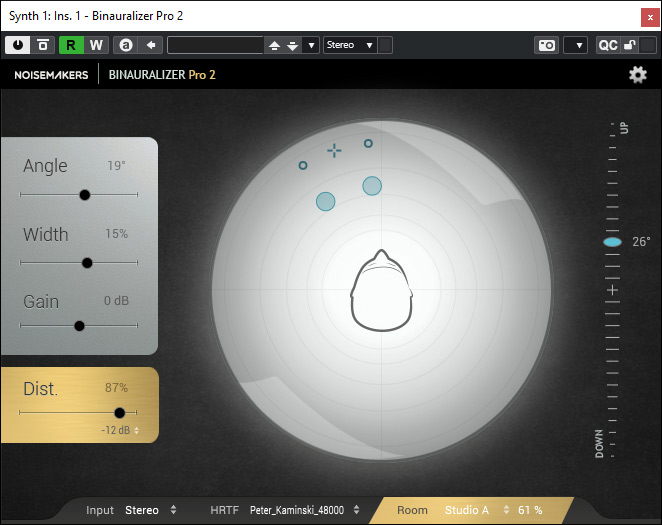
Task: Click the bypass button next to power
Action: (x=43, y=45)
